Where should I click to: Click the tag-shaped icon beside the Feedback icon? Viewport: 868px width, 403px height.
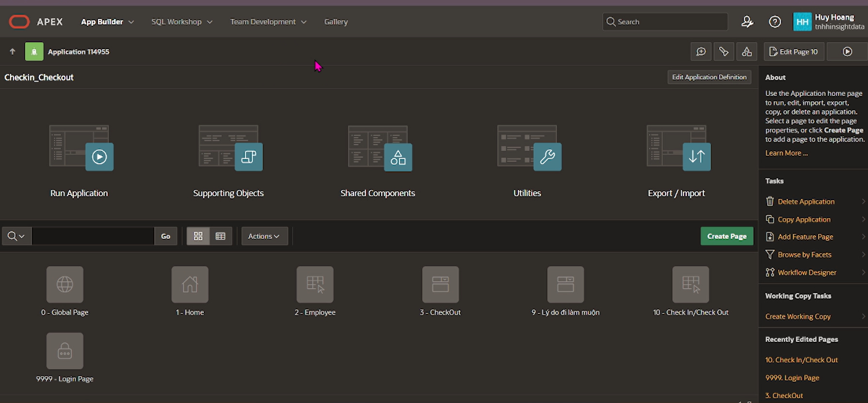click(723, 51)
